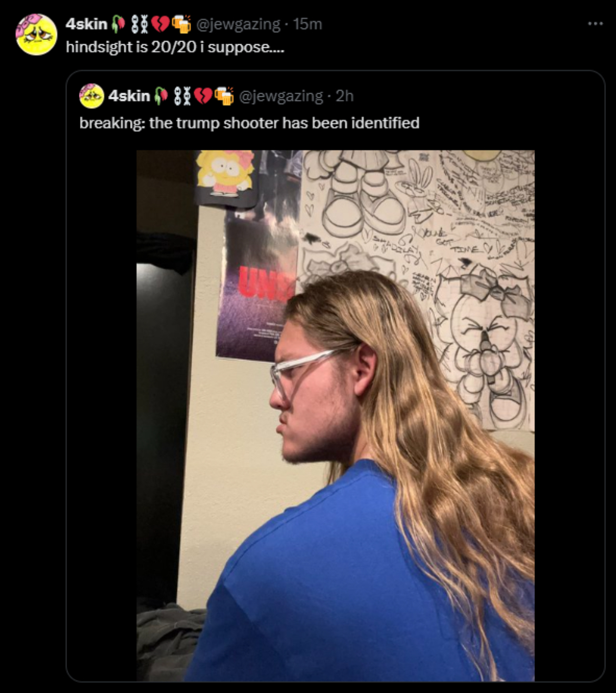Image resolution: width=616 pixels, height=693 pixels.
Task: Open the three-dot more options menu
Action: [x=595, y=24]
